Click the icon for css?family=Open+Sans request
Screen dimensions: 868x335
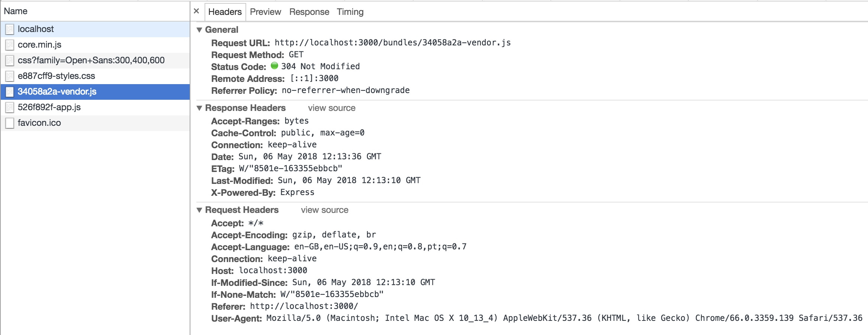(x=10, y=60)
